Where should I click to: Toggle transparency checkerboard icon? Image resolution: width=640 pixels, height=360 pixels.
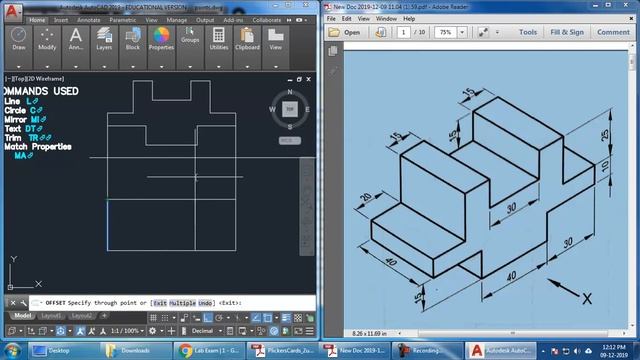click(x=298, y=318)
